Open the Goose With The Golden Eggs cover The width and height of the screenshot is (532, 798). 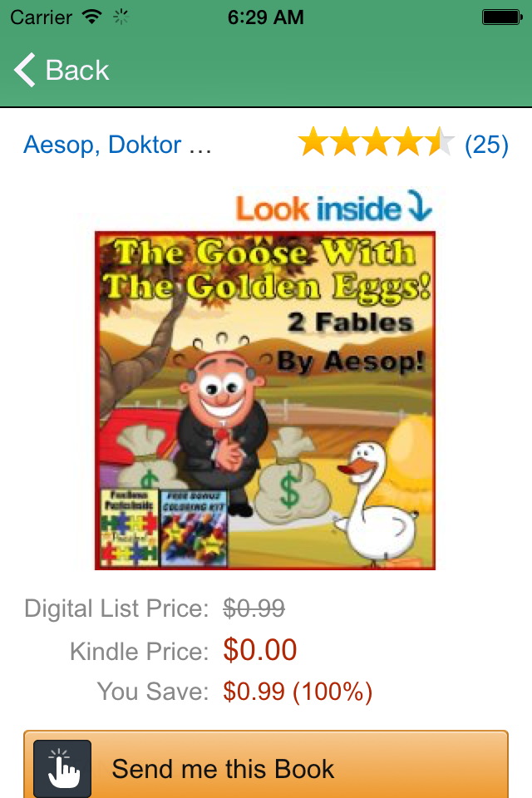(x=265, y=401)
